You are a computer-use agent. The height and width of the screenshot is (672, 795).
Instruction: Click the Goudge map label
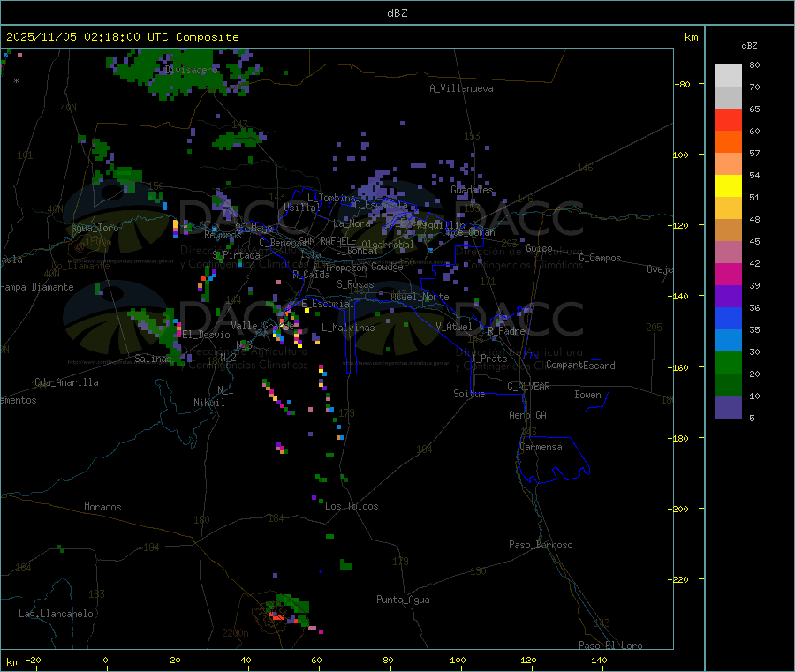click(387, 267)
